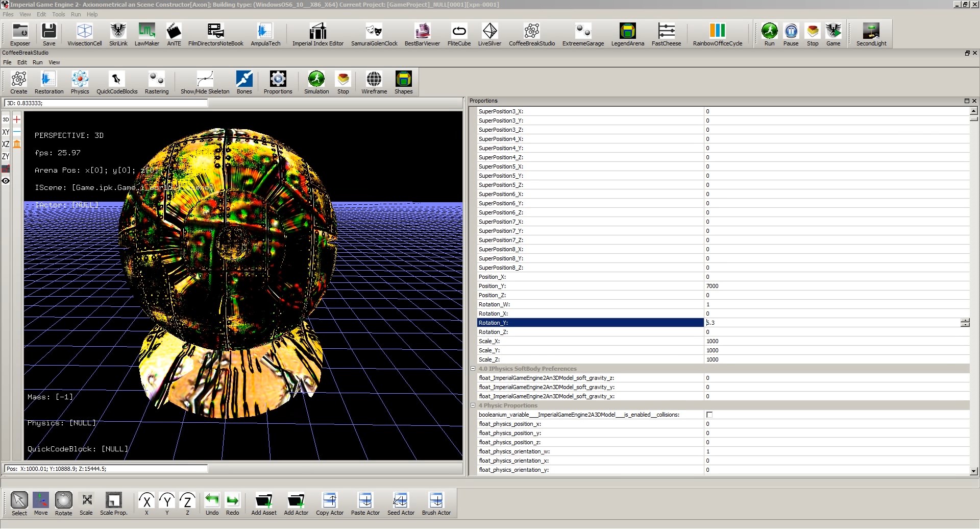
Task: Enable the is_enabled collisions checkbox
Action: [x=709, y=415]
